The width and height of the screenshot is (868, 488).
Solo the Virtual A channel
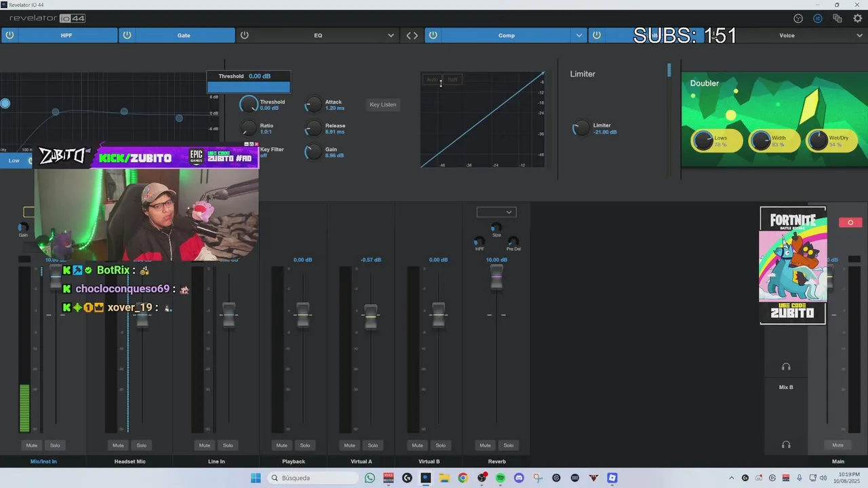pos(373,445)
